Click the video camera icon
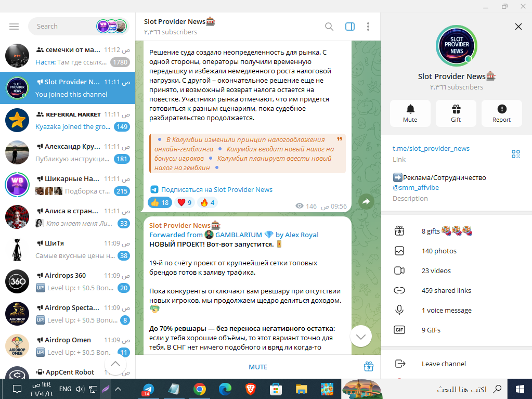532x399 pixels. [x=399, y=271]
